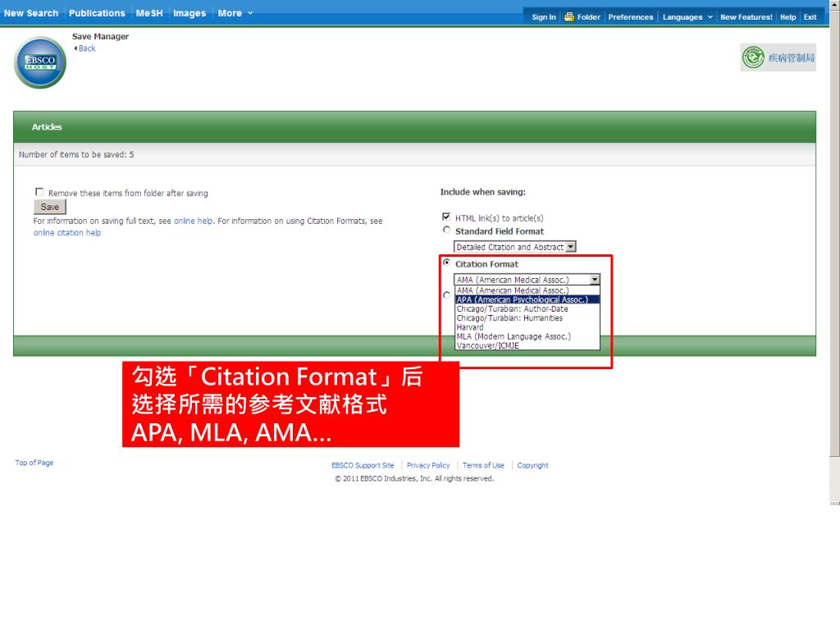Open Terms of Use link
The image size is (840, 630).
(483, 465)
